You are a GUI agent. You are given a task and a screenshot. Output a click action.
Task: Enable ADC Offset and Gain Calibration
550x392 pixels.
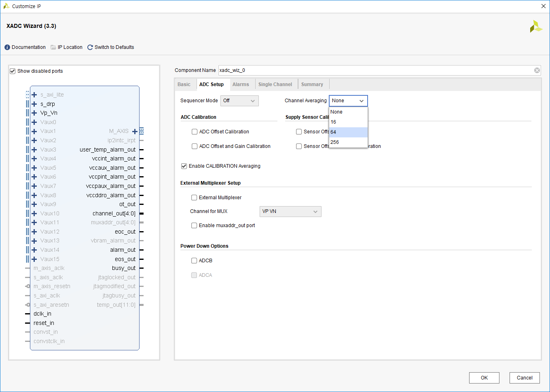click(195, 146)
